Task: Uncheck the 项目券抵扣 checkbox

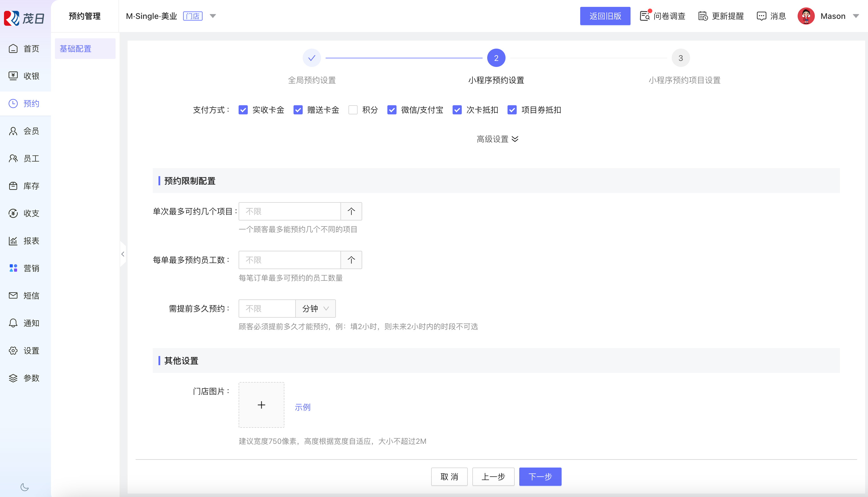Action: click(512, 110)
